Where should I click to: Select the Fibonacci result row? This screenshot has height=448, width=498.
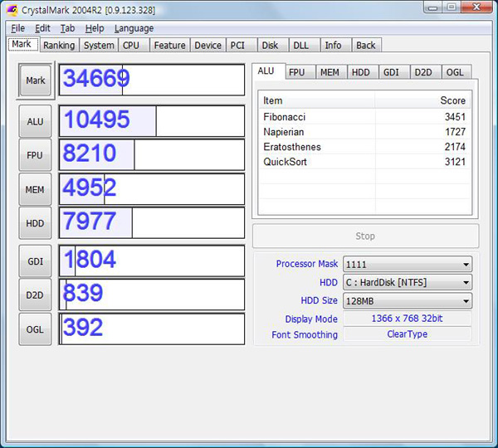pos(364,117)
